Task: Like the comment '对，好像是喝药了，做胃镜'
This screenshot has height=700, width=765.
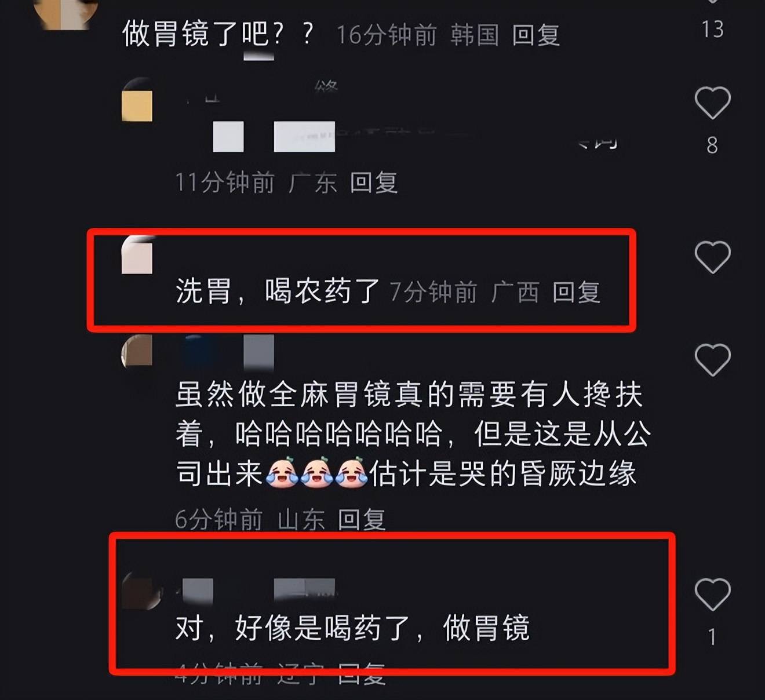Action: tap(712, 595)
